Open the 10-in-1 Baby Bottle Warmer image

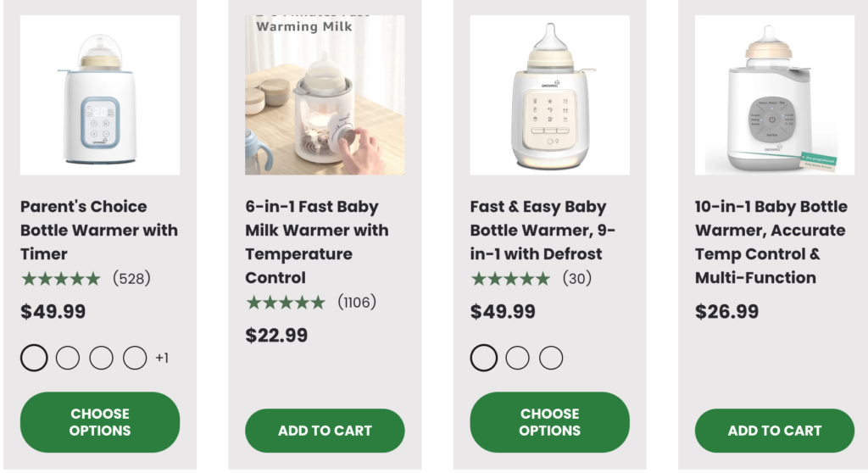pyautogui.click(x=775, y=95)
